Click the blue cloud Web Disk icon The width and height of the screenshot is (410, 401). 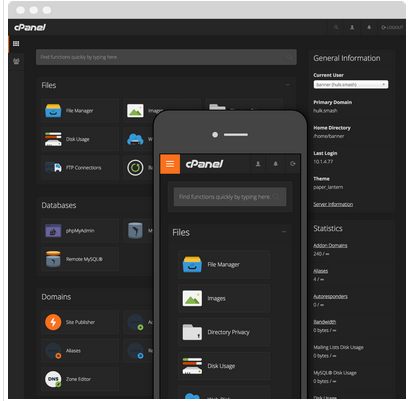135,139
